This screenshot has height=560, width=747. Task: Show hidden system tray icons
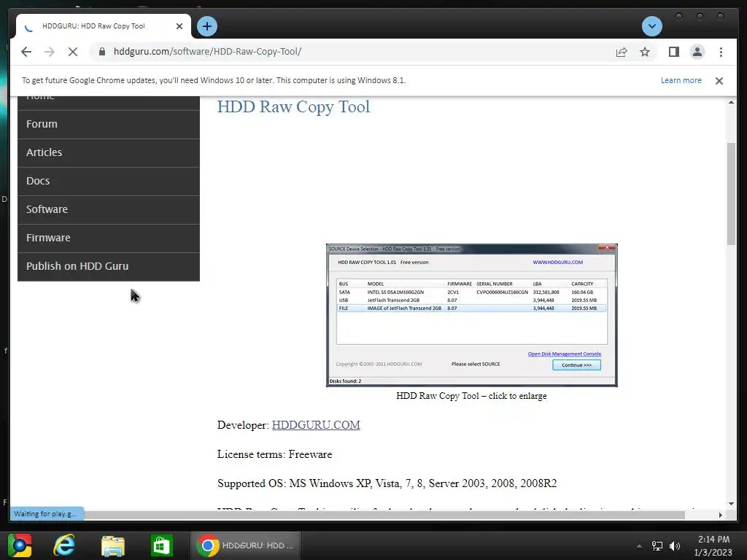pyautogui.click(x=639, y=546)
